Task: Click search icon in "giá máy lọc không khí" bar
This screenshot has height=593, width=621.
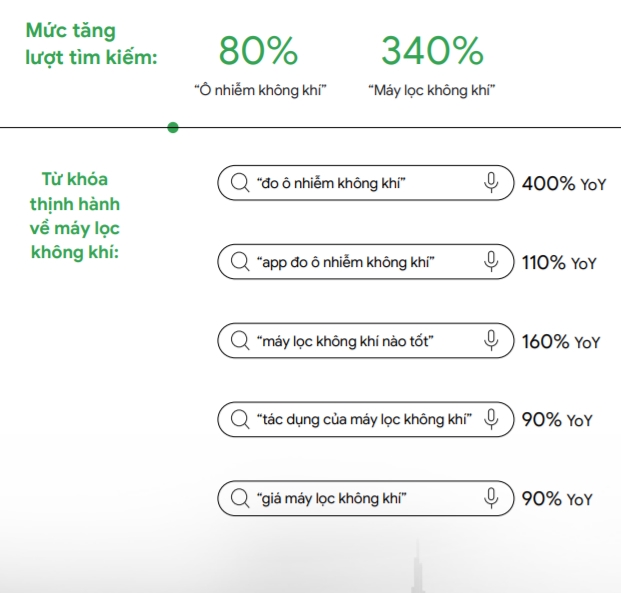Action: point(240,498)
